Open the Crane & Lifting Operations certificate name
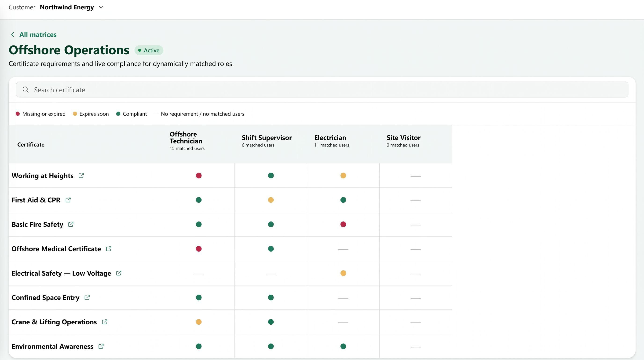644x360 pixels. pos(54,322)
